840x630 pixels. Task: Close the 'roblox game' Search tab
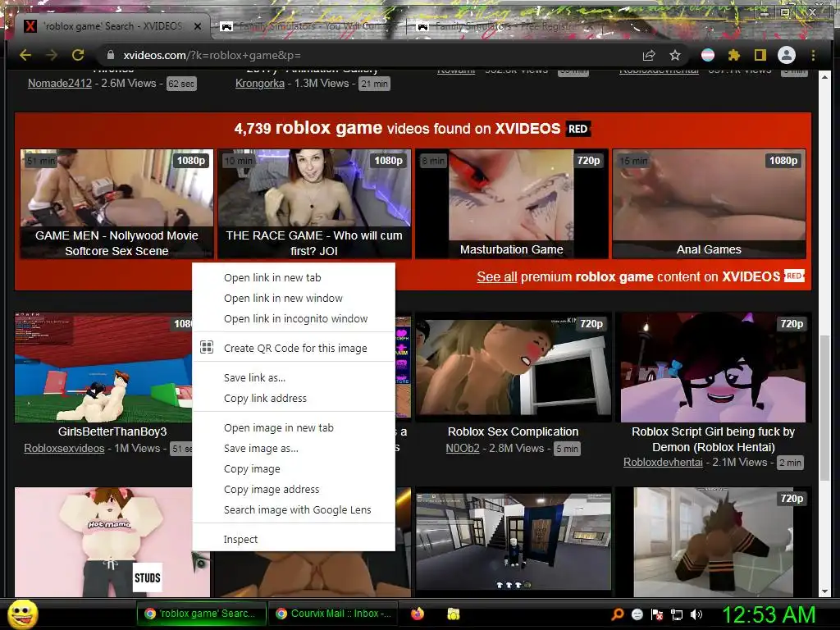click(198, 25)
